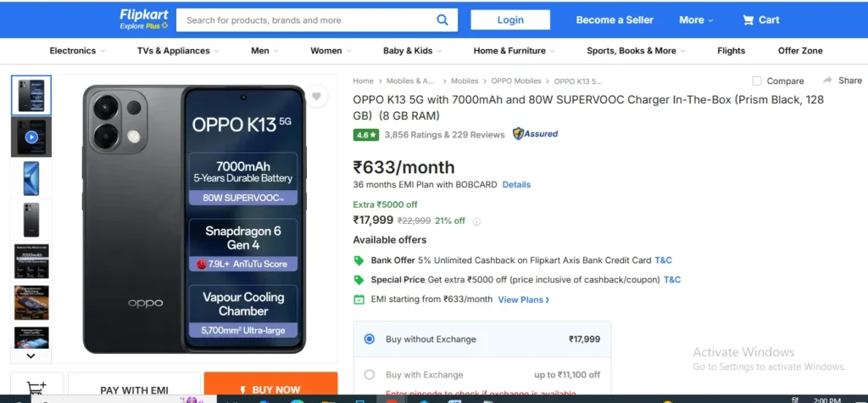Viewport: 868px width, 403px height.
Task: Click the price info icon beside 21% off
Action: coord(476,221)
